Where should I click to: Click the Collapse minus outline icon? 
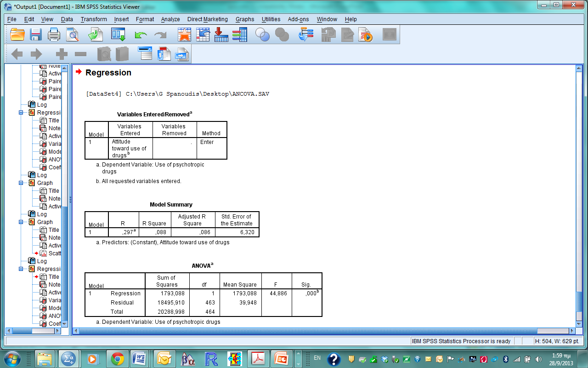(81, 54)
